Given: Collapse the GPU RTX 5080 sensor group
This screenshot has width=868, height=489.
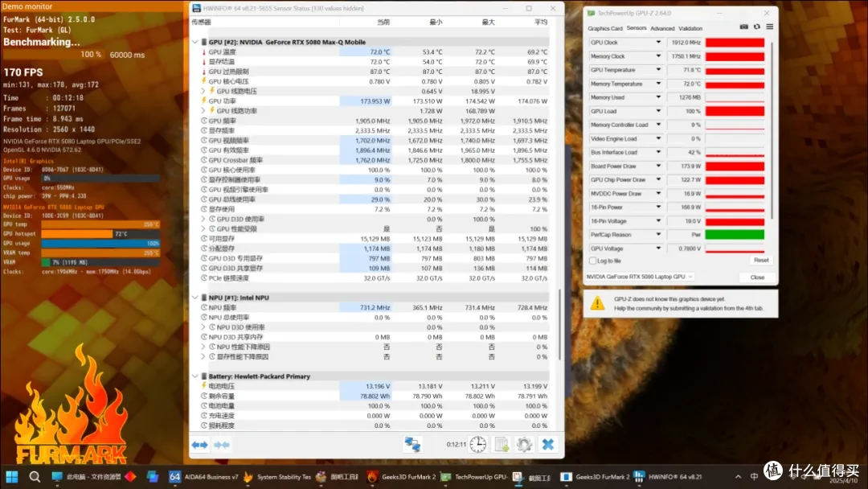Looking at the screenshot, I should pyautogui.click(x=194, y=42).
